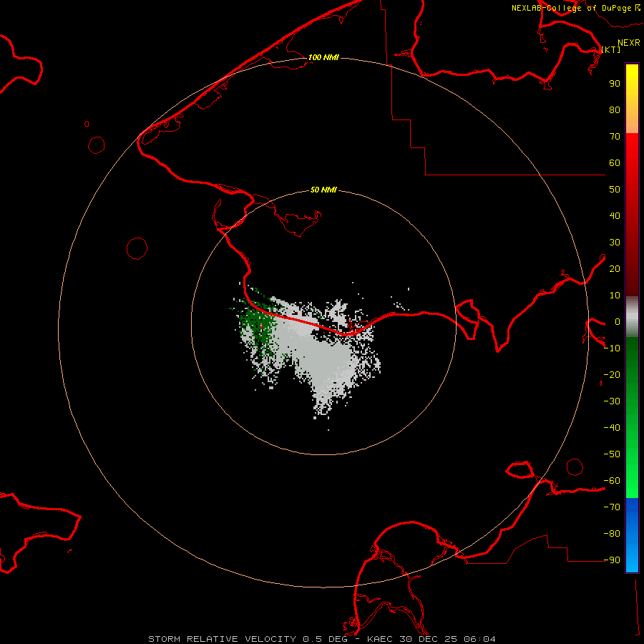Click the small red radar site marker
The height and width of the screenshot is (644, 644).
point(260,326)
